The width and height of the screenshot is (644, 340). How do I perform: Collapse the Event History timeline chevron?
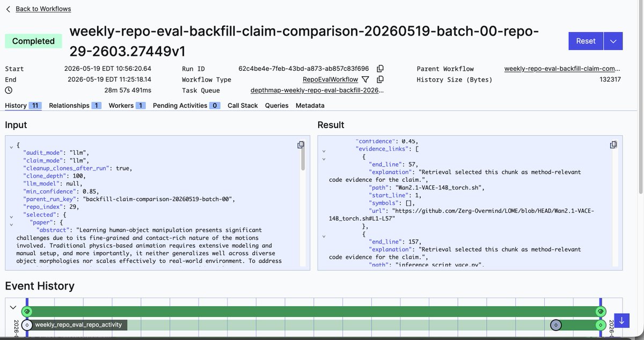[13, 307]
